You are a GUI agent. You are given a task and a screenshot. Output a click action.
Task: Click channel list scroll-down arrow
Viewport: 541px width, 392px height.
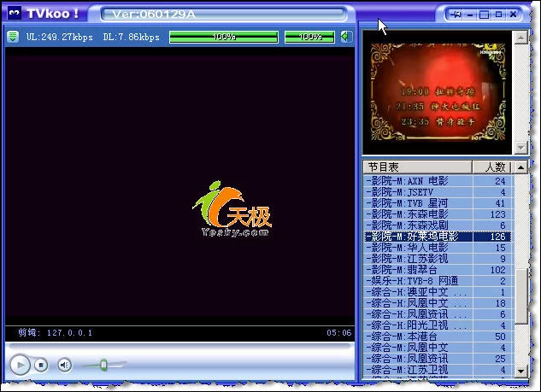coord(520,372)
